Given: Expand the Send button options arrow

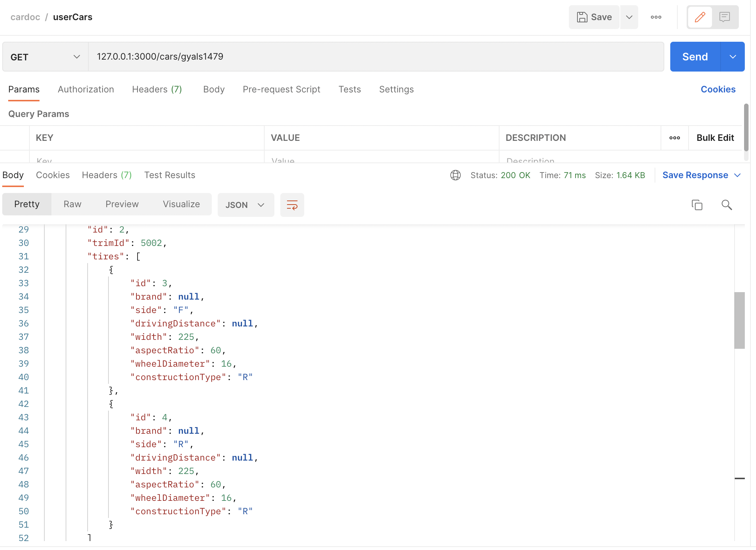Looking at the screenshot, I should [733, 57].
